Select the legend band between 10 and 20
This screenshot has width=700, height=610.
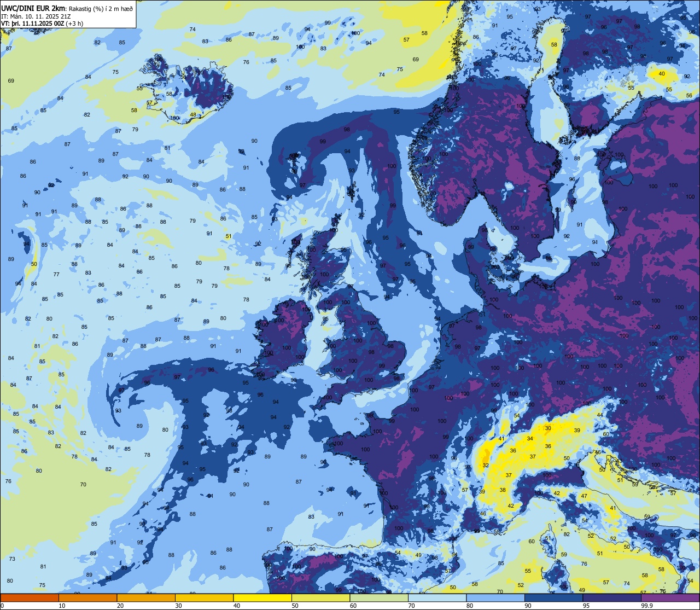(x=87, y=597)
